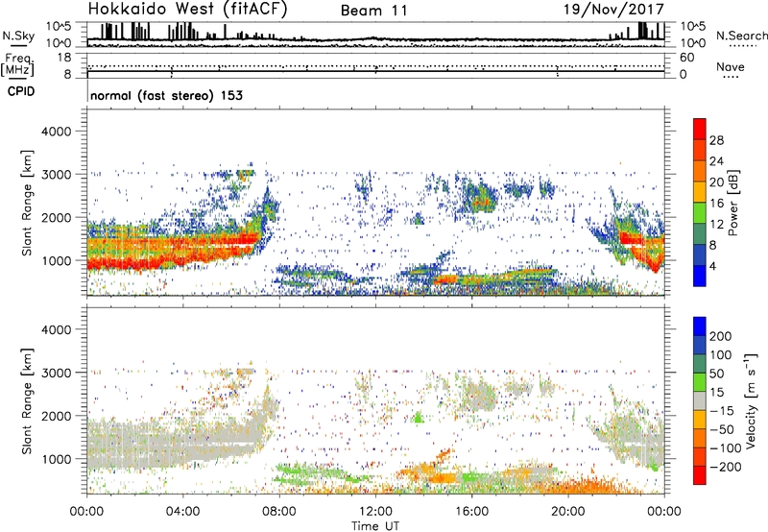
Task: Click 'Slant Range [km]' label of power panel
Action: click(x=27, y=203)
